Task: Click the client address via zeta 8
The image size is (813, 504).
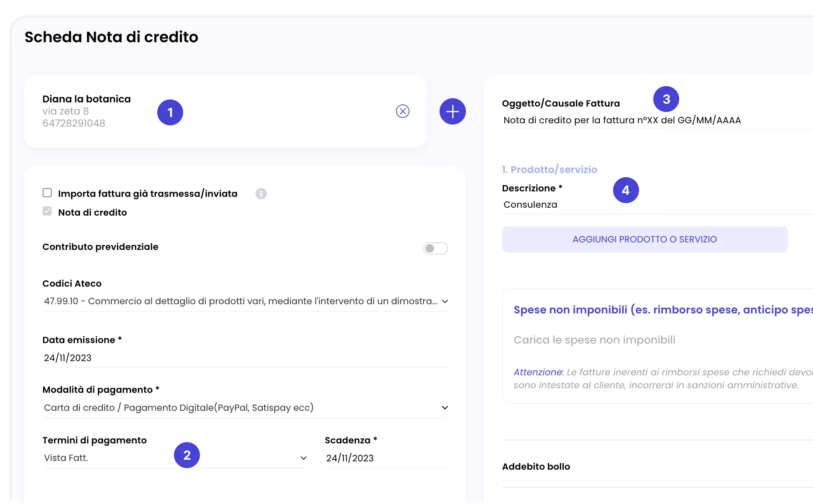Action: [x=66, y=111]
